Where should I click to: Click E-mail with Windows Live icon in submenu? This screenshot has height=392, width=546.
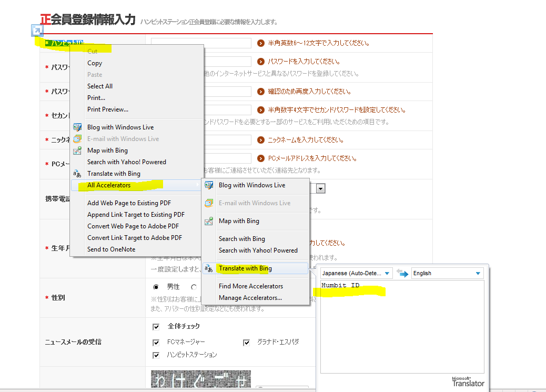[x=209, y=203]
